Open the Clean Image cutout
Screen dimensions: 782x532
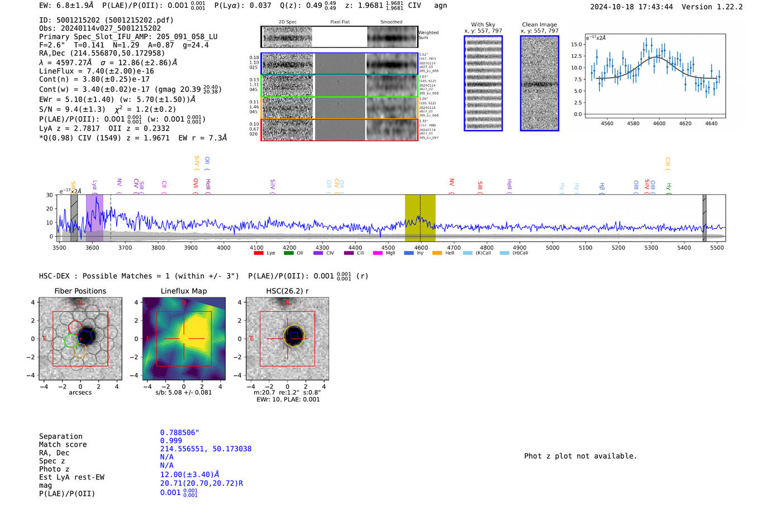pos(539,83)
